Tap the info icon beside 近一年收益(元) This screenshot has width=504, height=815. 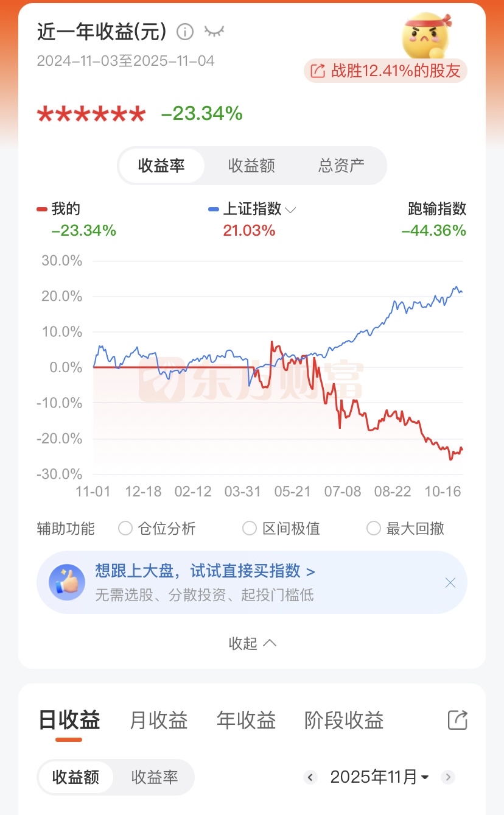point(185,32)
